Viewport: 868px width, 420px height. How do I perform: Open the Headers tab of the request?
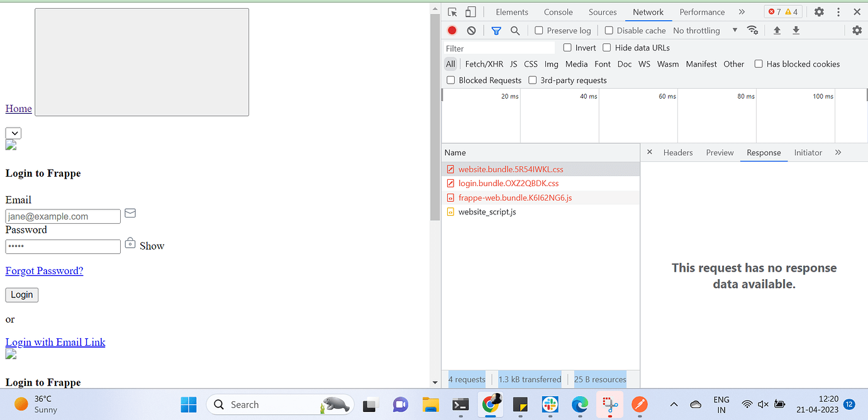pos(678,152)
